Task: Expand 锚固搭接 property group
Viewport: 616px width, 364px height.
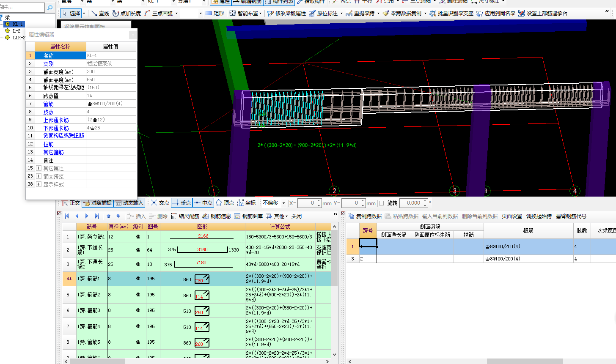Action: click(38, 176)
